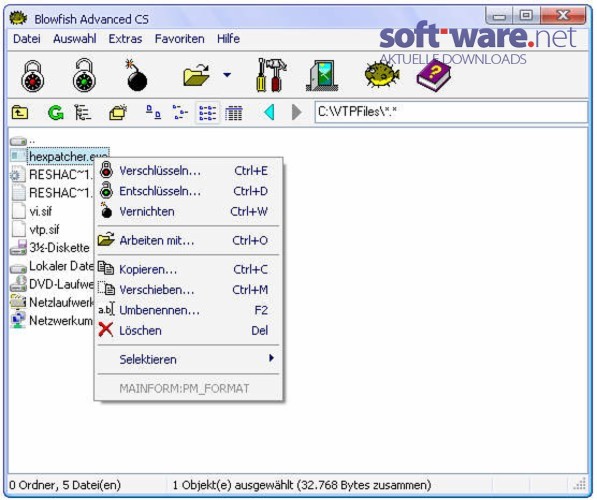Open the purple help book icon
Viewport: 597px width, 500px height.
pyautogui.click(x=433, y=75)
